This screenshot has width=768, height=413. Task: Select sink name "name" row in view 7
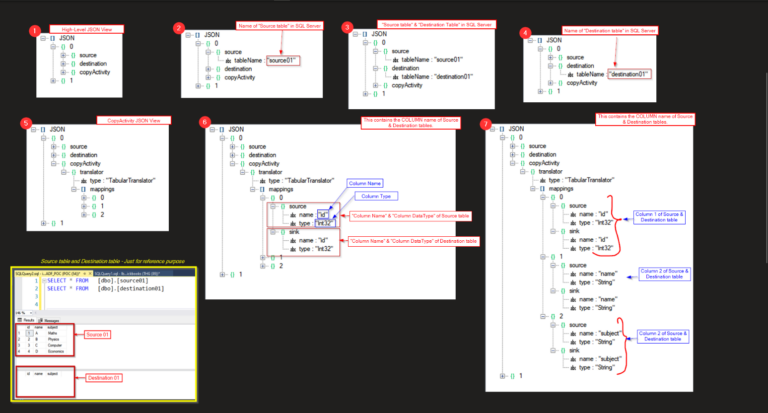[x=594, y=299]
